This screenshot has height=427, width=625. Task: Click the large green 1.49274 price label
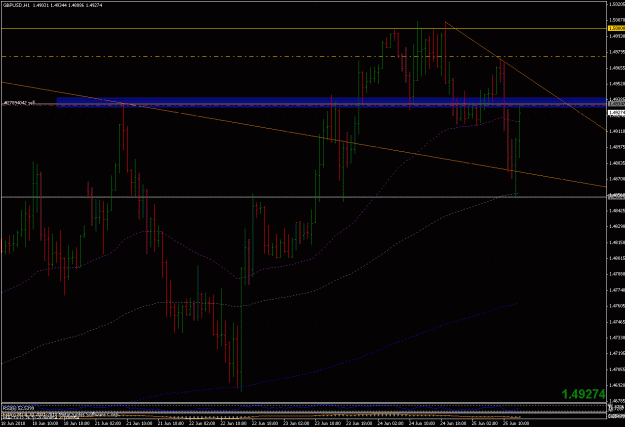click(583, 394)
